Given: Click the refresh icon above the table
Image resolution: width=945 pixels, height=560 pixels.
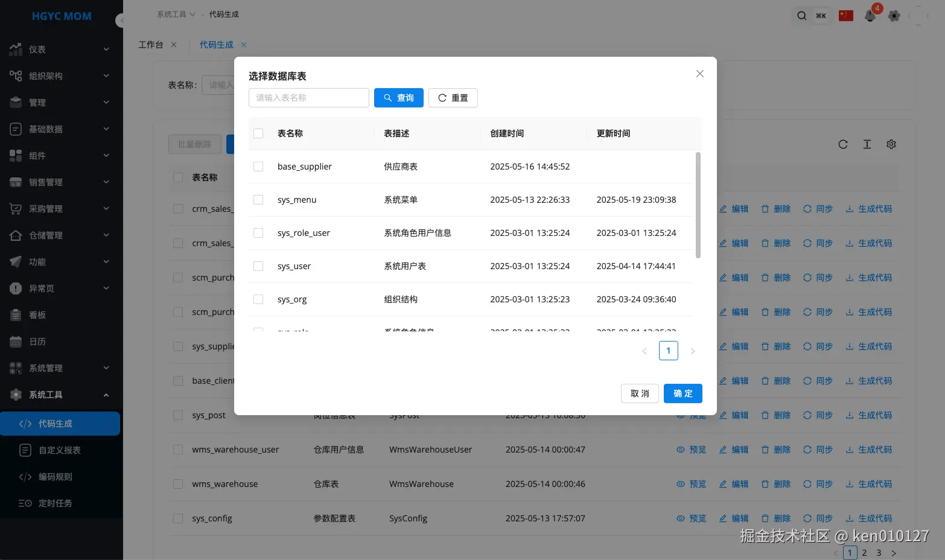Looking at the screenshot, I should click(843, 144).
